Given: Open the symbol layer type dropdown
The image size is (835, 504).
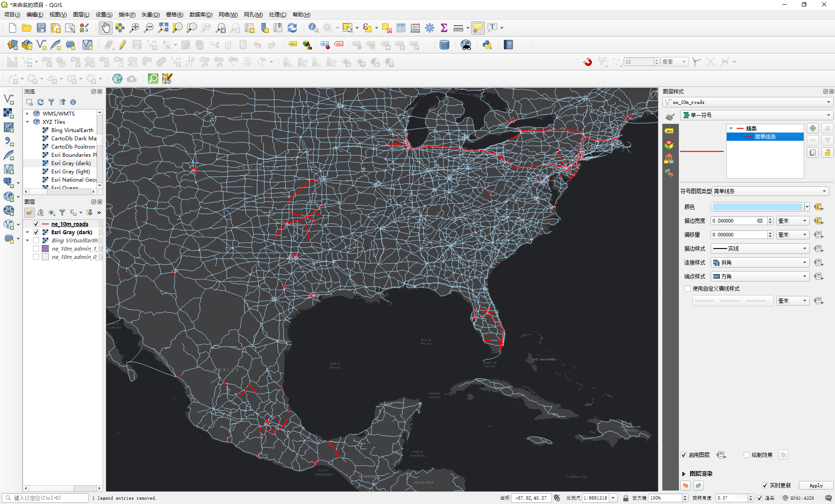Looking at the screenshot, I should tap(770, 191).
